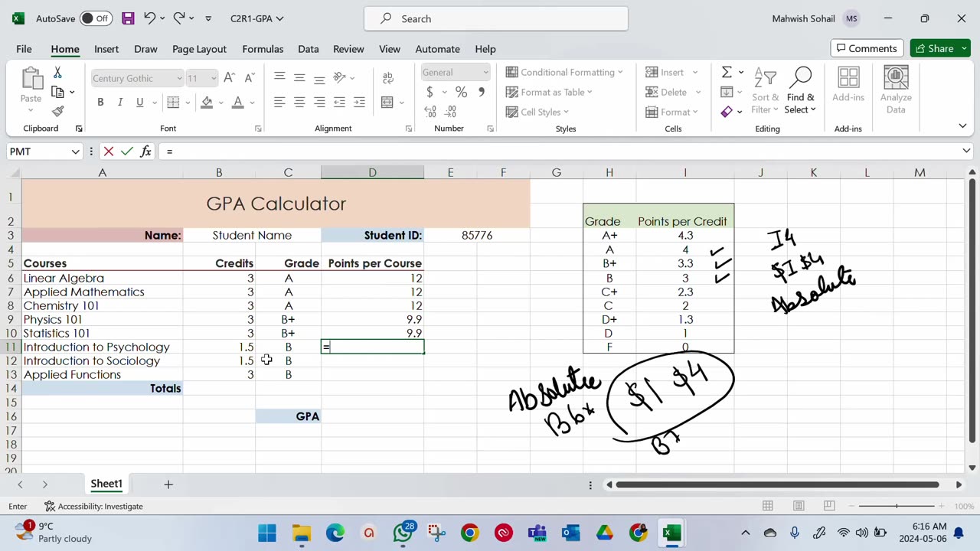Switch to Page Layout view in status bar

pos(799,506)
